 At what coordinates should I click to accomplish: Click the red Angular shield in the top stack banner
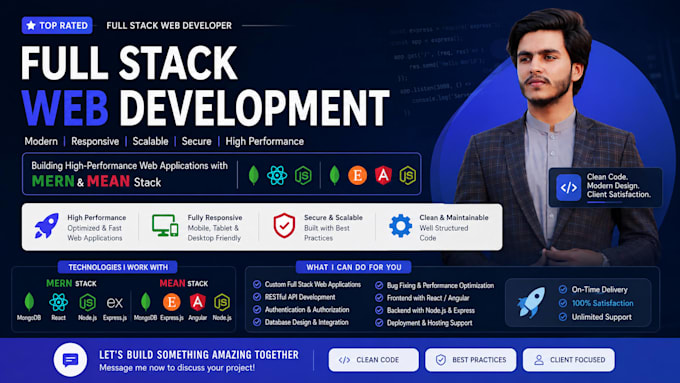(x=383, y=175)
